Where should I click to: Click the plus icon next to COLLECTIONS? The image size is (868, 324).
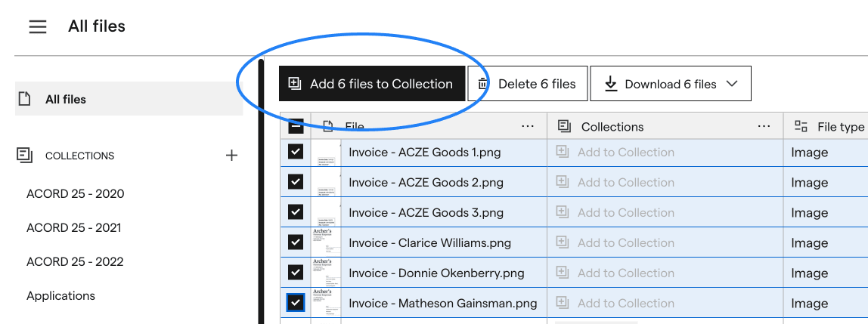(x=231, y=156)
